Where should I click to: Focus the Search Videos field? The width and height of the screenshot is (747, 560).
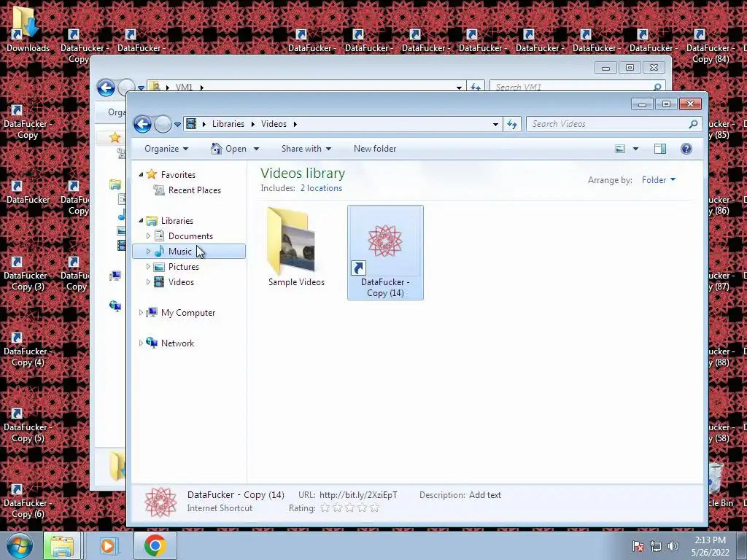(608, 124)
